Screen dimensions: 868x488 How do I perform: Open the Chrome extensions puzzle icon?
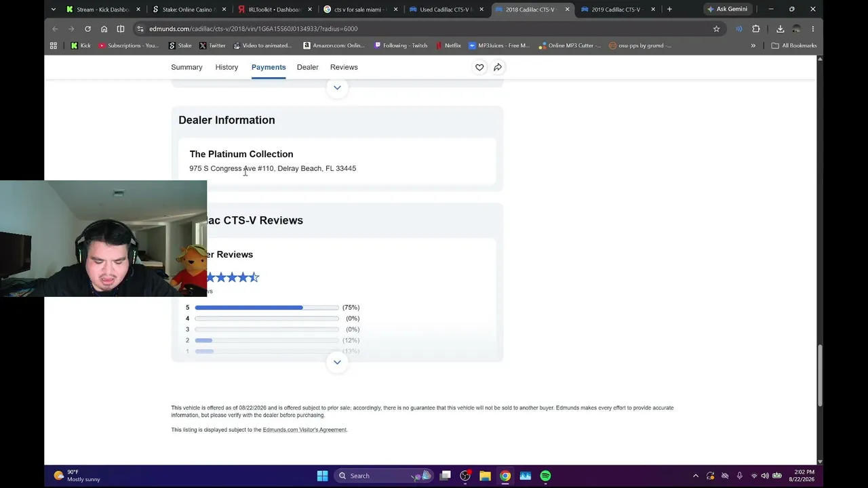[x=756, y=28]
